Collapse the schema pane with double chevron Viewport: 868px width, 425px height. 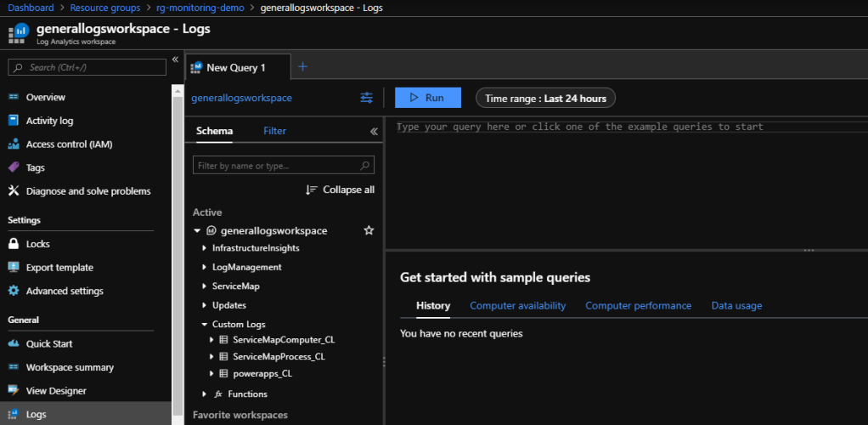pyautogui.click(x=374, y=132)
